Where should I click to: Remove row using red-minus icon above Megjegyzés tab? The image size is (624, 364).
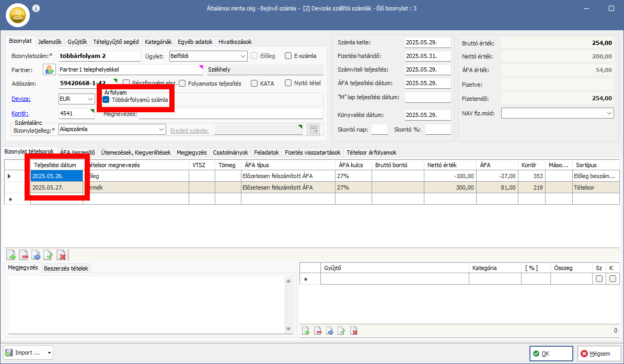(x=24, y=255)
